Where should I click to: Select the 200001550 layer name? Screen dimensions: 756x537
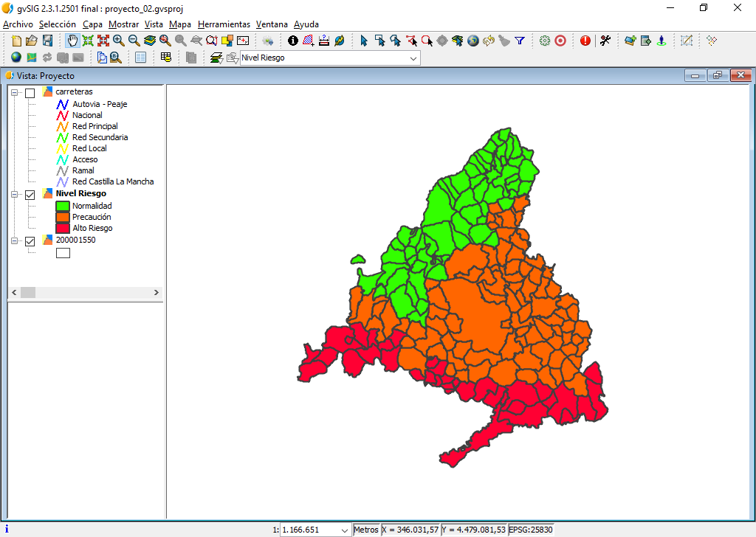(x=76, y=240)
